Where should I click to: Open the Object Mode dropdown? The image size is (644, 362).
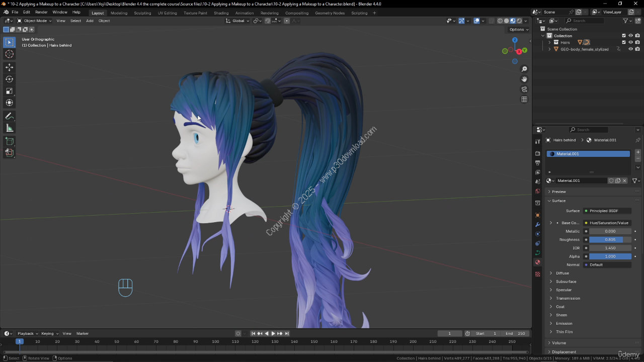pyautogui.click(x=35, y=21)
